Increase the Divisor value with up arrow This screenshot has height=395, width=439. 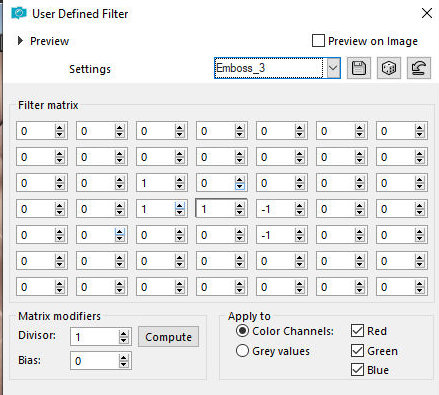tap(124, 334)
